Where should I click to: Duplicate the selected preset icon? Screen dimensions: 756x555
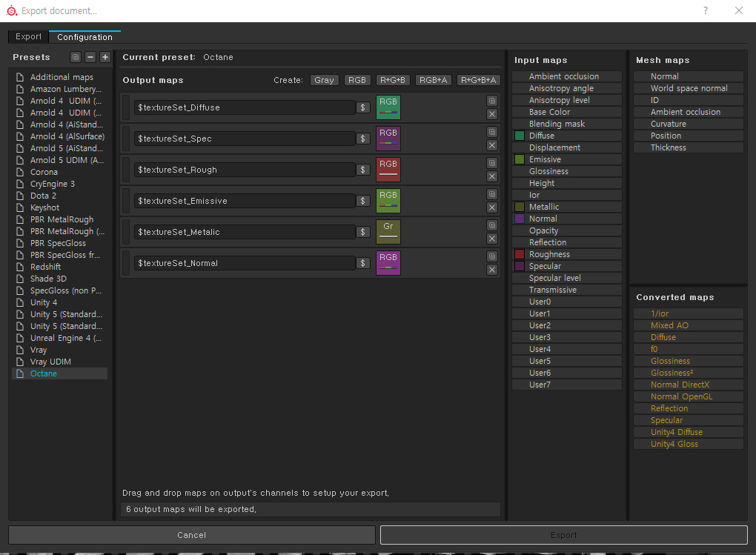76,57
